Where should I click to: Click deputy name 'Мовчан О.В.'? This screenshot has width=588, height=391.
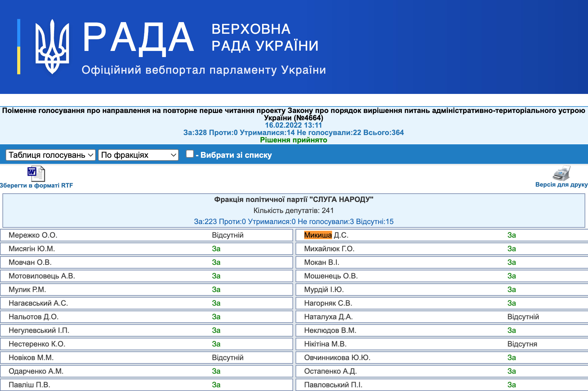click(x=30, y=262)
